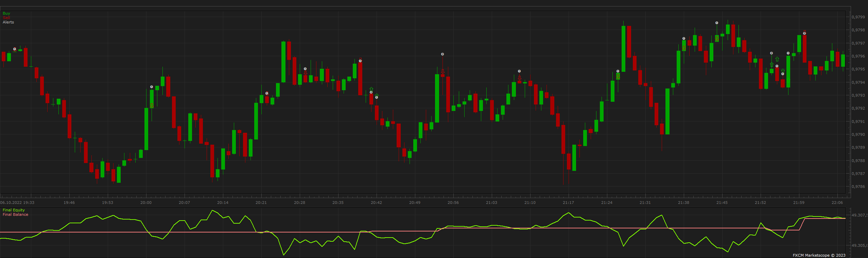The height and width of the screenshot is (258, 868).
Task: Click the 20:21 time axis label
Action: 261,203
